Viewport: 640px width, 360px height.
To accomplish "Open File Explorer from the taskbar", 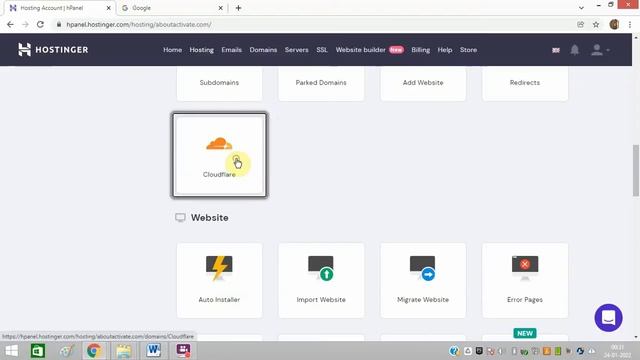I will (123, 351).
